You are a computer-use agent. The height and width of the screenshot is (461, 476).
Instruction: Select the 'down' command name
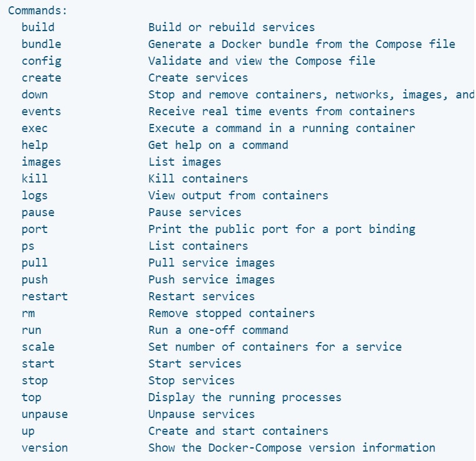click(34, 95)
